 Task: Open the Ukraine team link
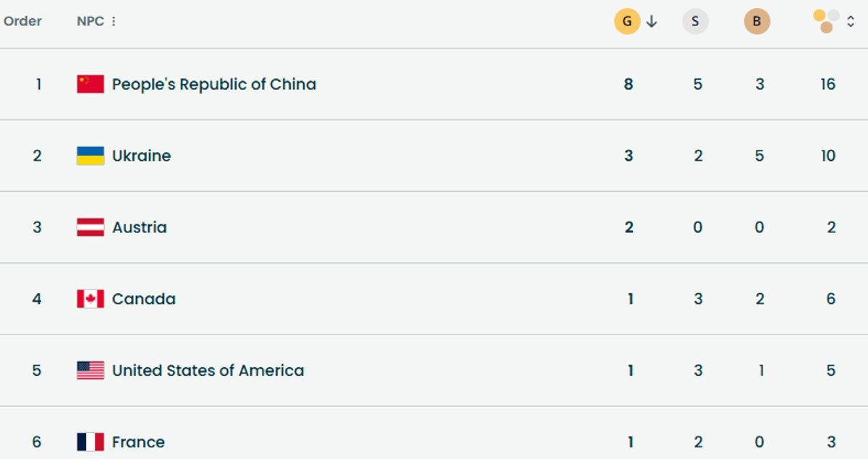(x=141, y=156)
